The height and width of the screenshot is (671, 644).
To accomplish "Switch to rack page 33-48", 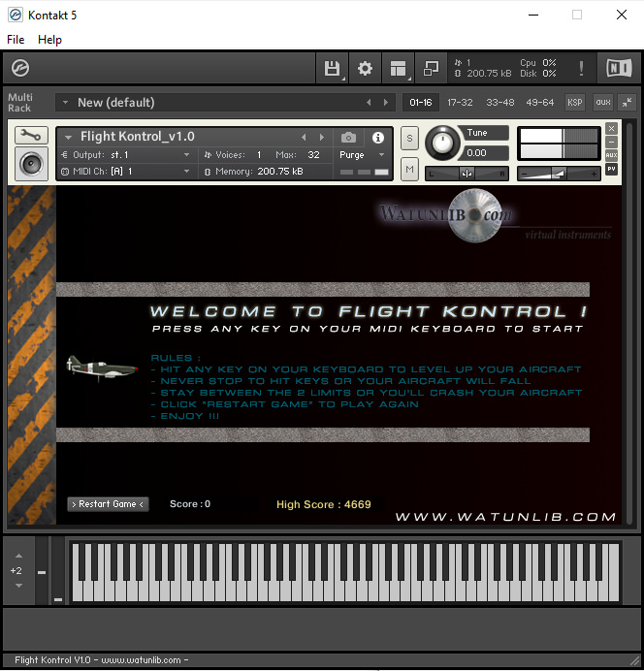I will (x=499, y=102).
